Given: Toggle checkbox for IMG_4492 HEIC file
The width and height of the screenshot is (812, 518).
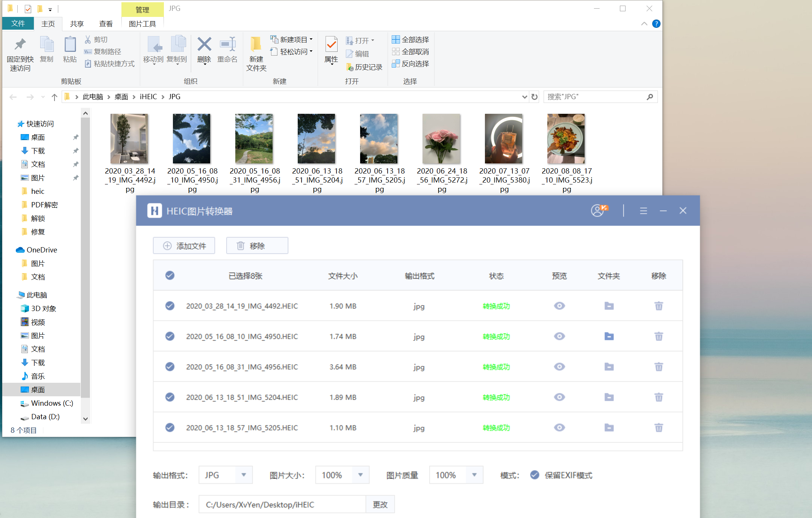Looking at the screenshot, I should [170, 306].
